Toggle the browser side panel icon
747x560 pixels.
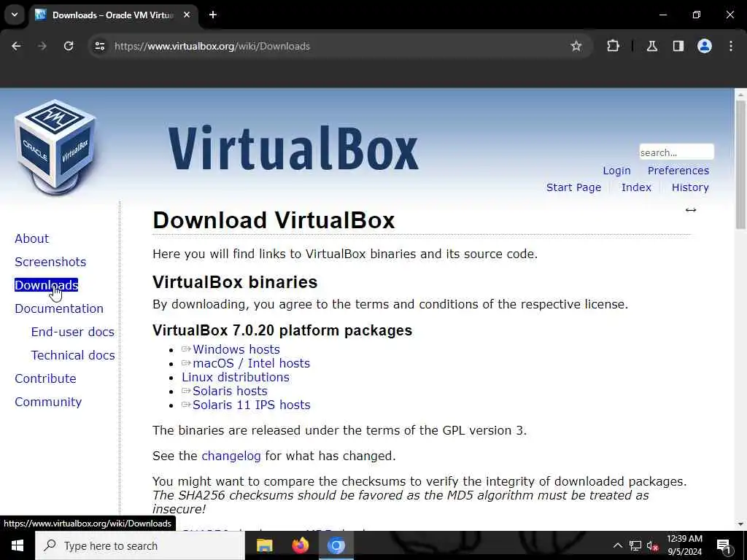[678, 46]
